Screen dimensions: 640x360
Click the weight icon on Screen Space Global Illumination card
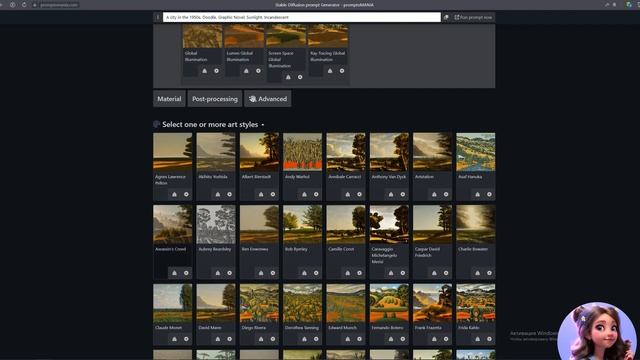tap(288, 77)
